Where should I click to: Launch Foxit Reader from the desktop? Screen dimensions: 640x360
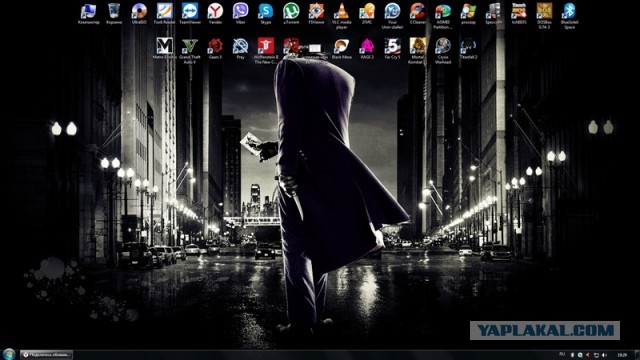tap(164, 14)
